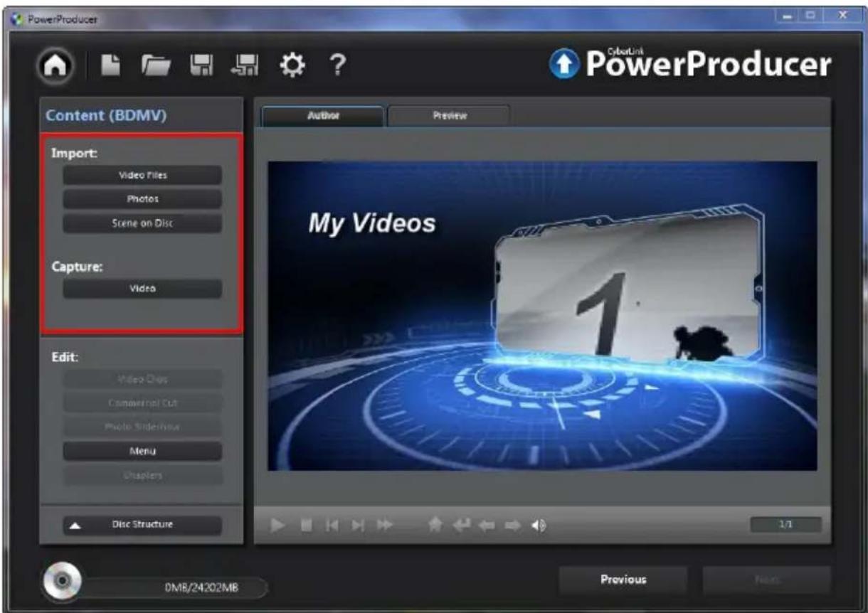Click the 1/1 page indicator
This screenshot has width=868, height=613.
pos(785,526)
